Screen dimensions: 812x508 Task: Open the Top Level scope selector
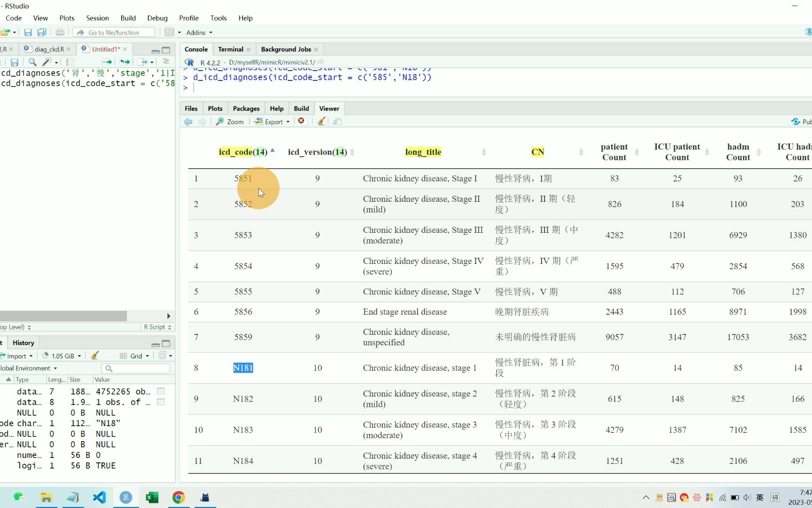pyautogui.click(x=16, y=327)
